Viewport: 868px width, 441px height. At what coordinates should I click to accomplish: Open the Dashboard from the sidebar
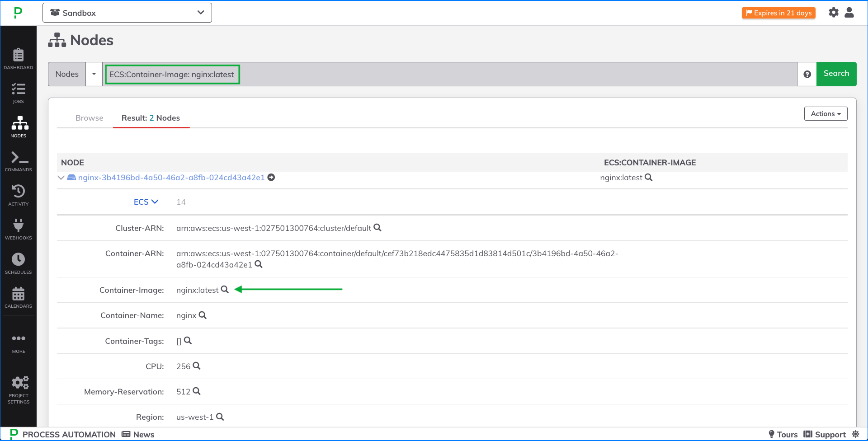[x=18, y=59]
